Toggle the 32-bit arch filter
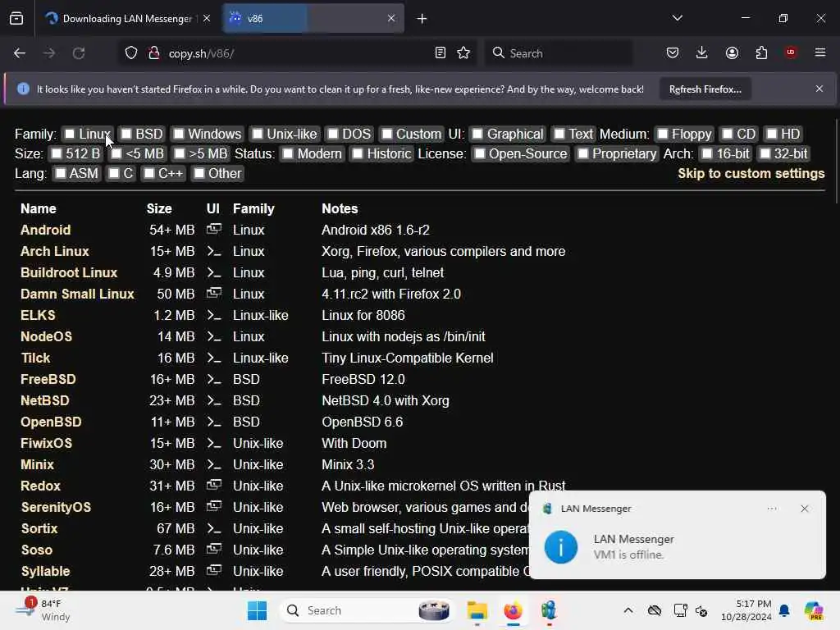The height and width of the screenshot is (630, 840). 765,153
